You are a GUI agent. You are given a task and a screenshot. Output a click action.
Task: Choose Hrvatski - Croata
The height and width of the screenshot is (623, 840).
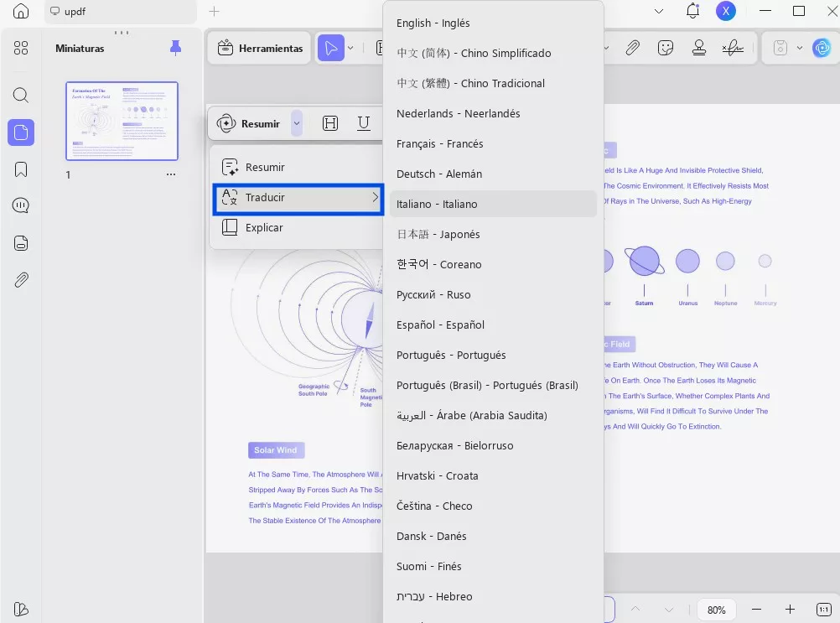tap(493, 475)
